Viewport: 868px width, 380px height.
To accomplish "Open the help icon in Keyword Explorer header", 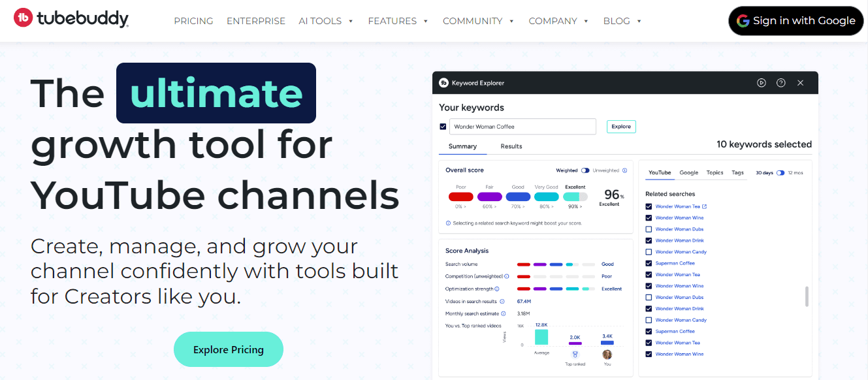I will 781,83.
